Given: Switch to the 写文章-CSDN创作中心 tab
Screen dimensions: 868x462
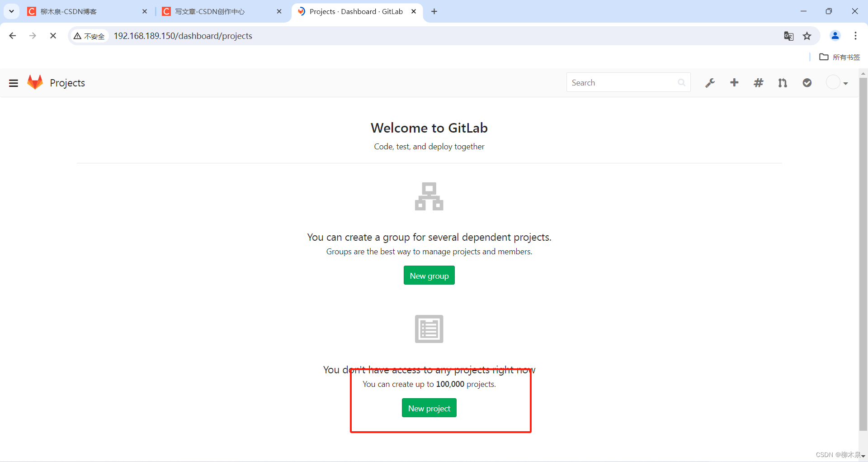Looking at the screenshot, I should click(222, 11).
